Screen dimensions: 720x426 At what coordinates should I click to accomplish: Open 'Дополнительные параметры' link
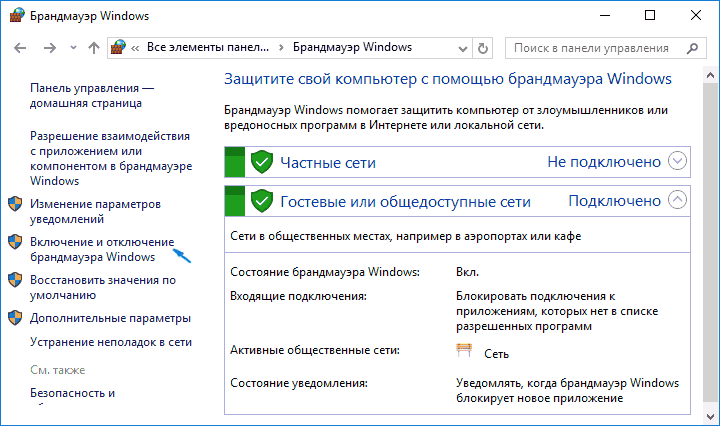coord(110,318)
